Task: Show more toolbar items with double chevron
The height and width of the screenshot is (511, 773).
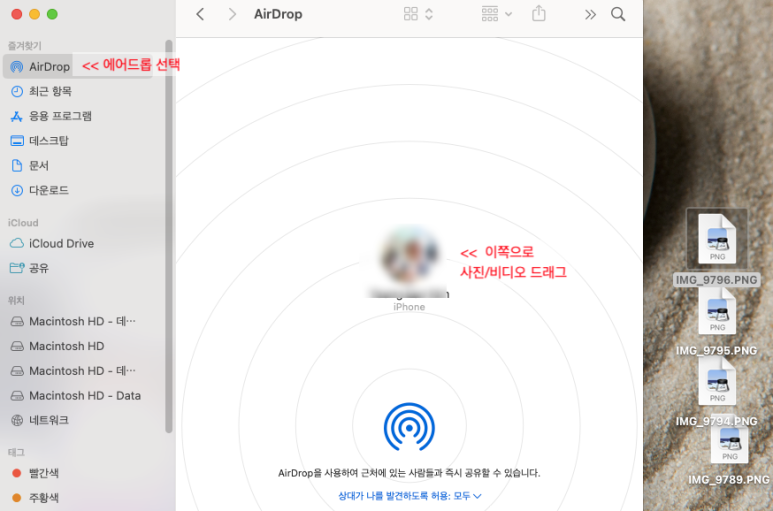Action: [x=590, y=15]
